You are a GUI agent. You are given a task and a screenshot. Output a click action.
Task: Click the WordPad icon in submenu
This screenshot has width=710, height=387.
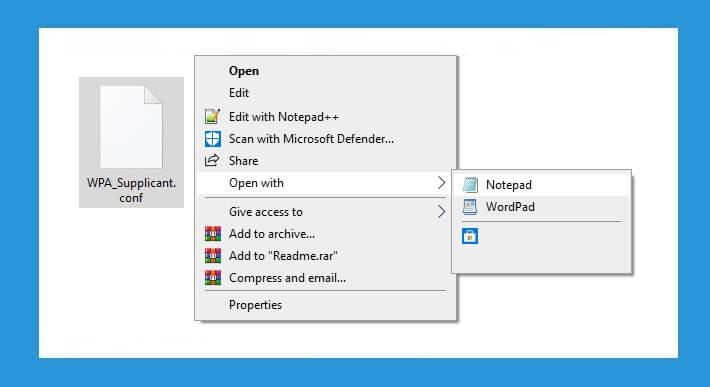coord(470,207)
